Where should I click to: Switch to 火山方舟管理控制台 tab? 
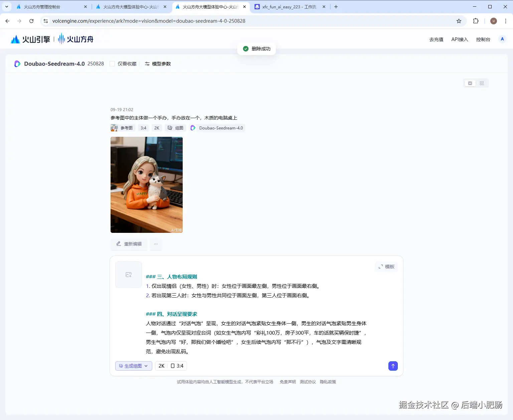point(50,7)
